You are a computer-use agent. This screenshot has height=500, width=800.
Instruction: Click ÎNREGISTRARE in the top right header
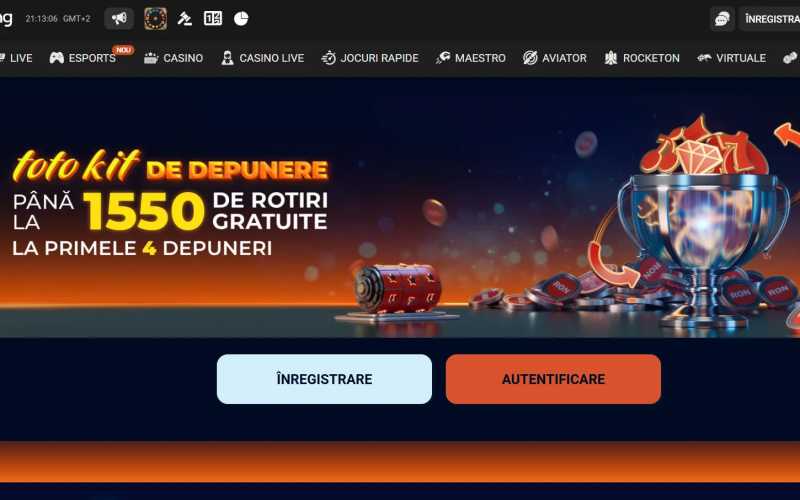coord(770,19)
